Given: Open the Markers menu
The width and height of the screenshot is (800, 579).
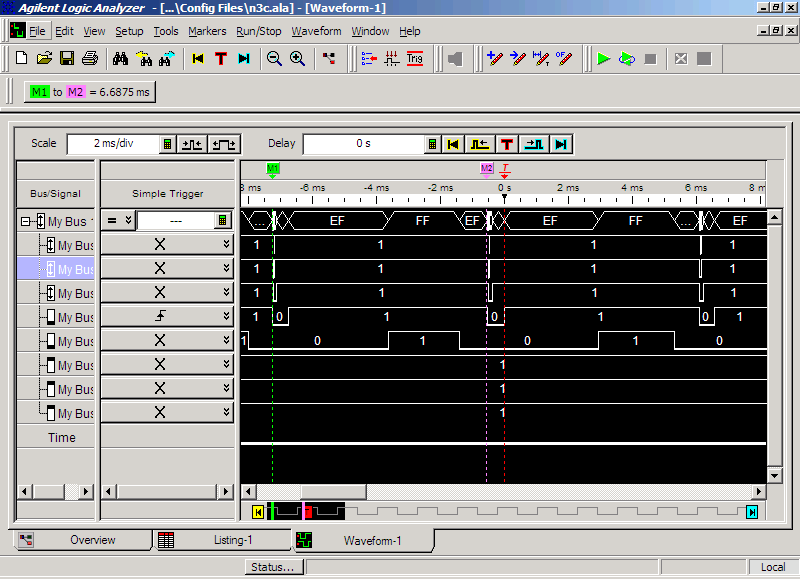Looking at the screenshot, I should [x=207, y=31].
